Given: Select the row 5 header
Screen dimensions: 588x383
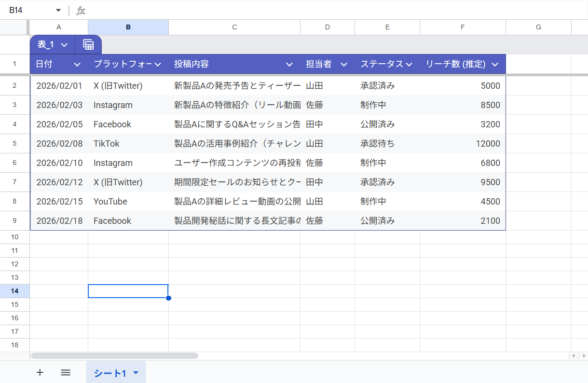Looking at the screenshot, I should coord(14,143).
